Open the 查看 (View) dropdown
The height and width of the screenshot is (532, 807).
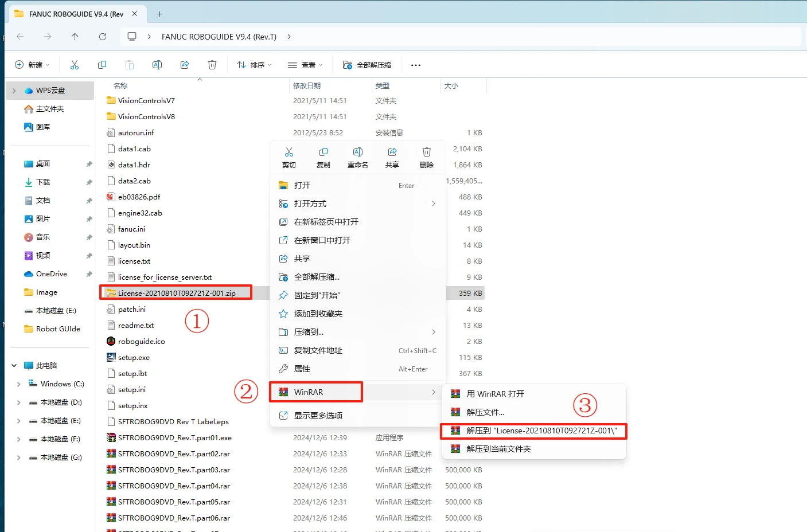tap(305, 64)
